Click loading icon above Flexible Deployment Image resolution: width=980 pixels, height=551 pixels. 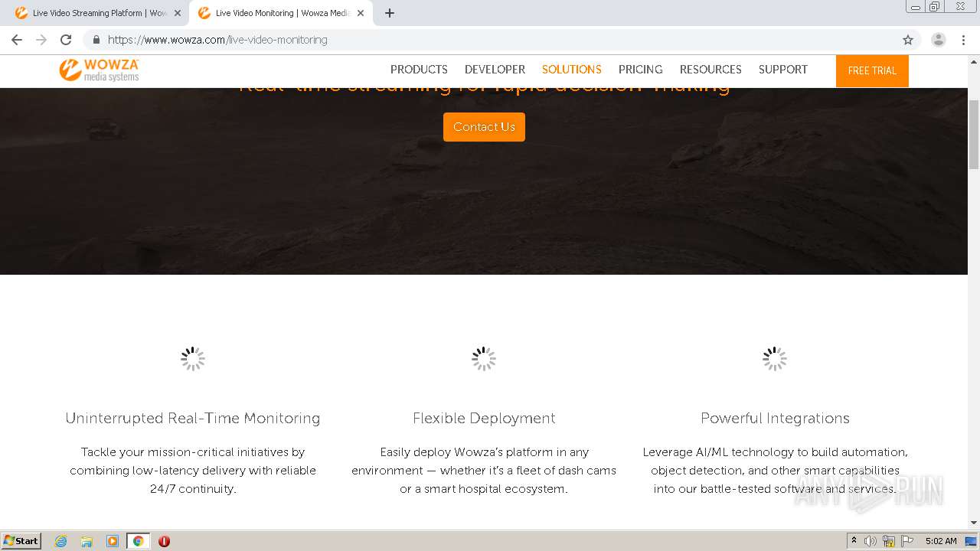point(484,359)
